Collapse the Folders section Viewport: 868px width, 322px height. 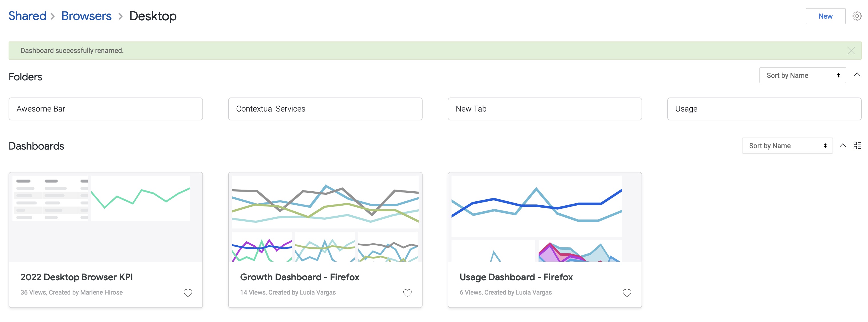coord(857,75)
